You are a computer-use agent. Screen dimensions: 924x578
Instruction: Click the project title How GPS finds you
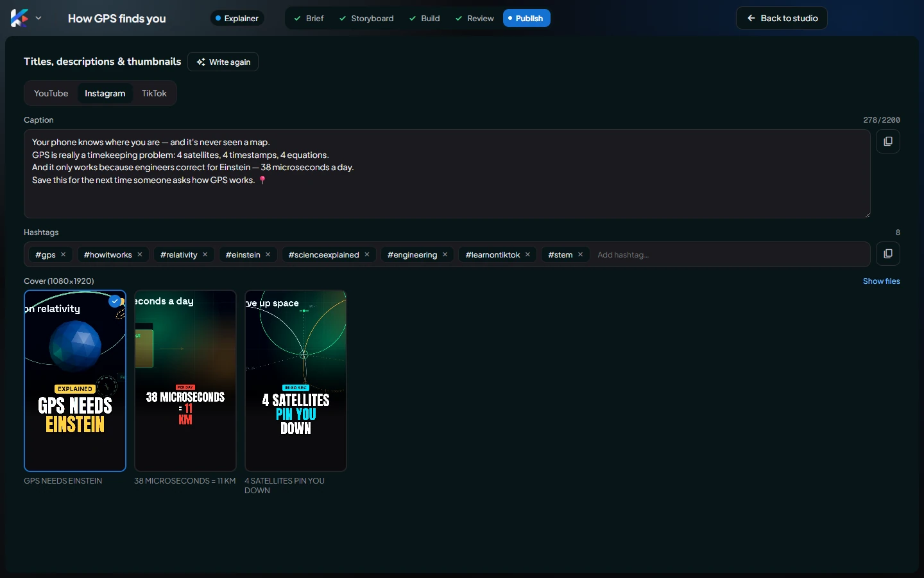pos(117,19)
